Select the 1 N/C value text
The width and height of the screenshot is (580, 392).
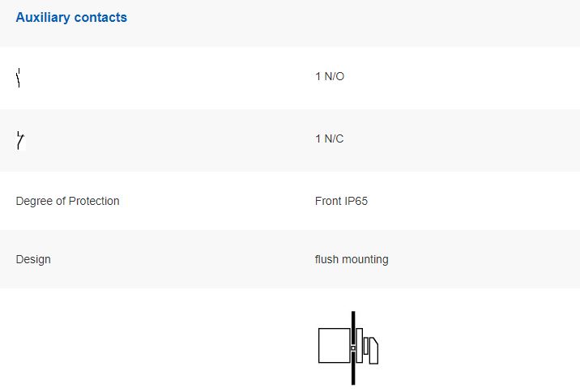point(329,138)
